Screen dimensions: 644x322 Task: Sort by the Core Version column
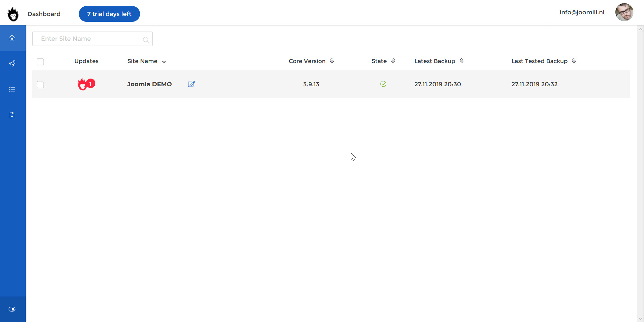pyautogui.click(x=332, y=61)
